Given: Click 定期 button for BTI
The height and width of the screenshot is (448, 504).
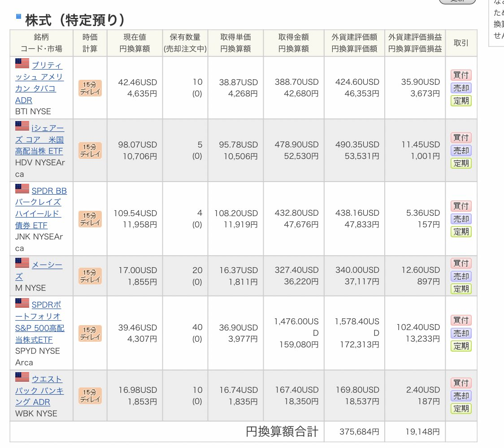Looking at the screenshot, I should coord(461,101).
